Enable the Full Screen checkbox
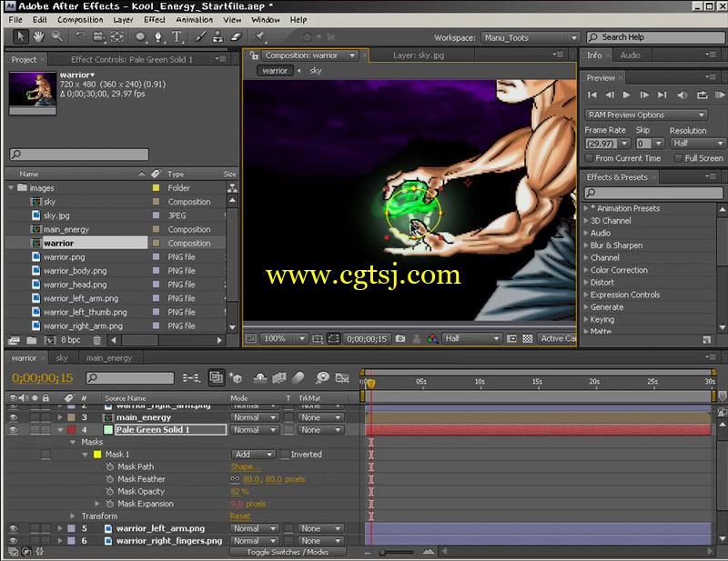Screen dimensions: 728x561 pos(678,159)
